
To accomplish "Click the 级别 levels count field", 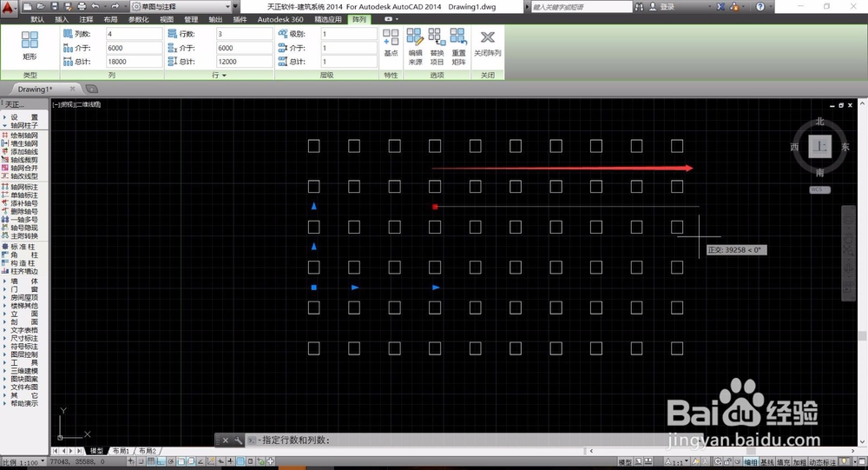I will [x=349, y=34].
